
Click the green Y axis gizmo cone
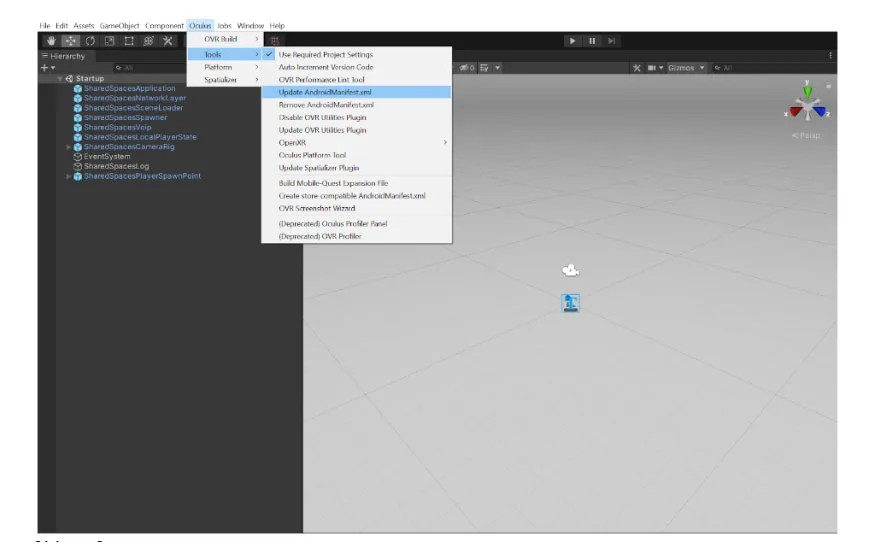pos(807,90)
